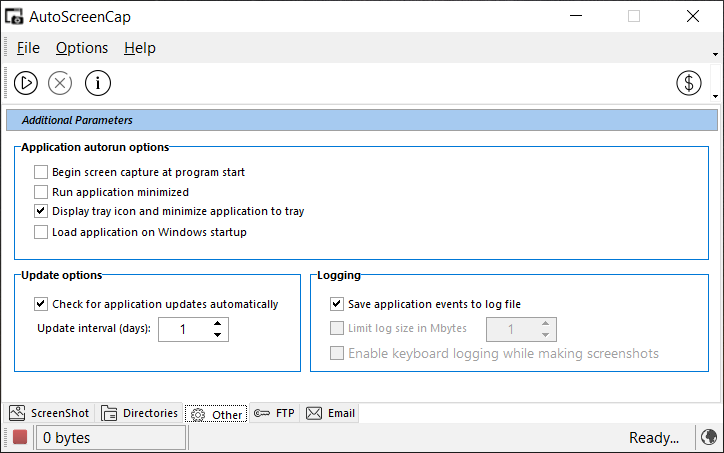724x453 pixels.
Task: Start screen capture with play icon
Action: (26, 83)
